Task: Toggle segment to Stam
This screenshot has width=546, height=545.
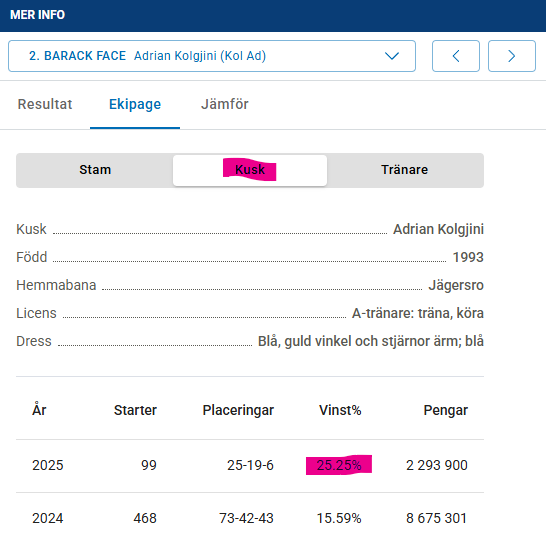Action: [x=95, y=170]
